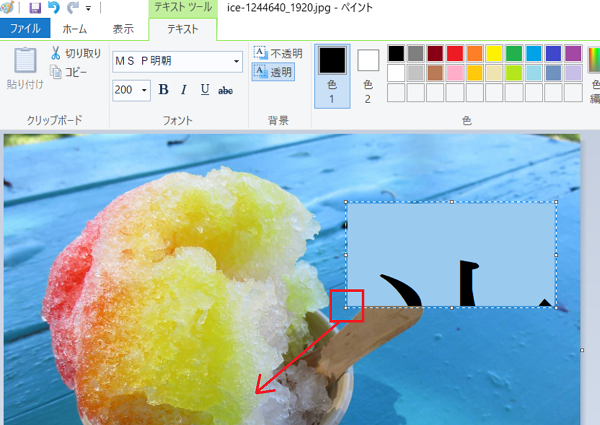Screen dimensions: 600x425
Task: Open Quick Access Toolbar customize arrow
Action: click(88, 8)
